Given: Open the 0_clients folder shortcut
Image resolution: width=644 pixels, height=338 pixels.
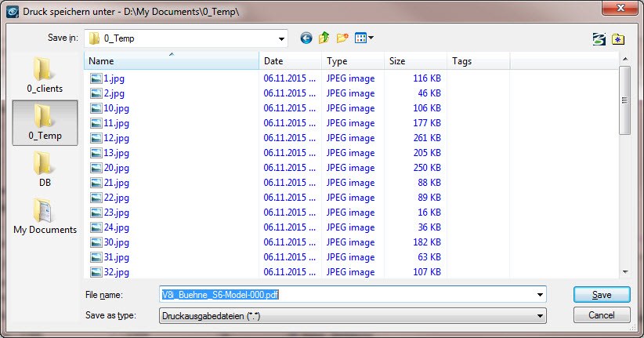Looking at the screenshot, I should coord(45,75).
